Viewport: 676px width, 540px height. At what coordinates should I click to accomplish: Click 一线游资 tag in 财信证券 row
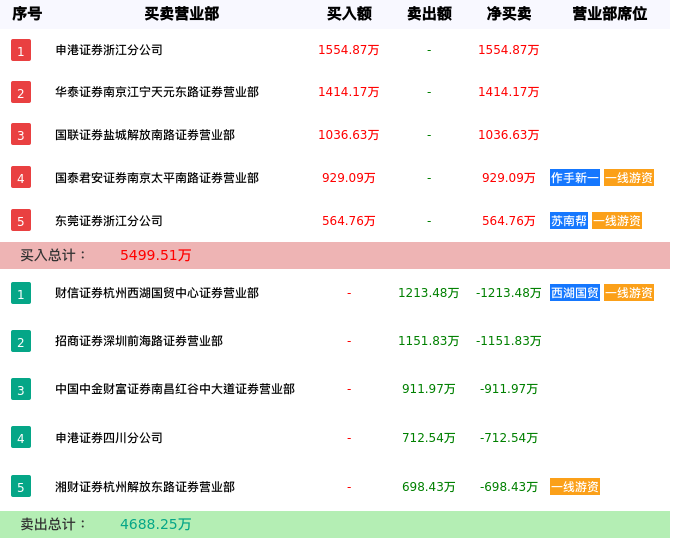point(629,293)
